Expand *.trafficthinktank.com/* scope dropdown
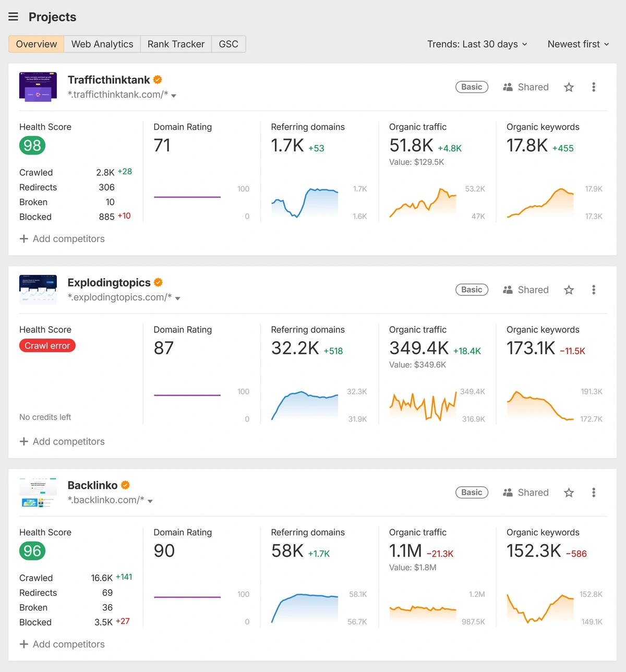The width and height of the screenshot is (626, 672). pyautogui.click(x=174, y=95)
